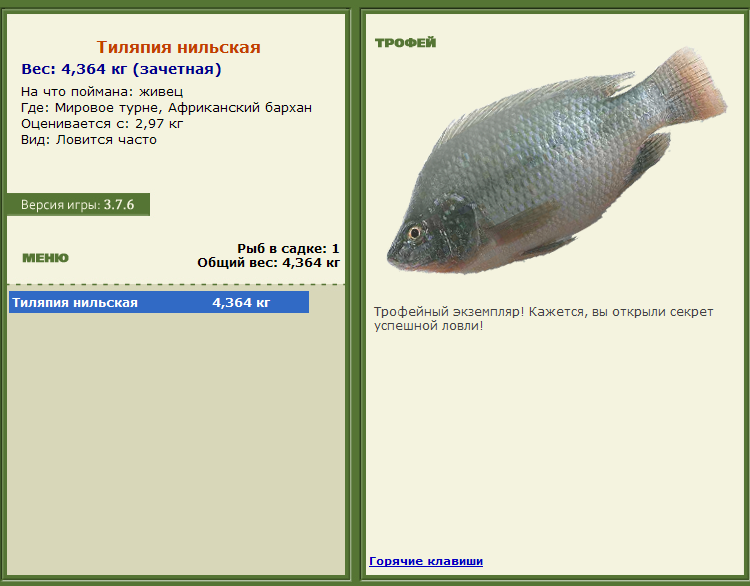The image size is (750, 586).
Task: Click the Nile tilapia trophy image
Action: 557,160
